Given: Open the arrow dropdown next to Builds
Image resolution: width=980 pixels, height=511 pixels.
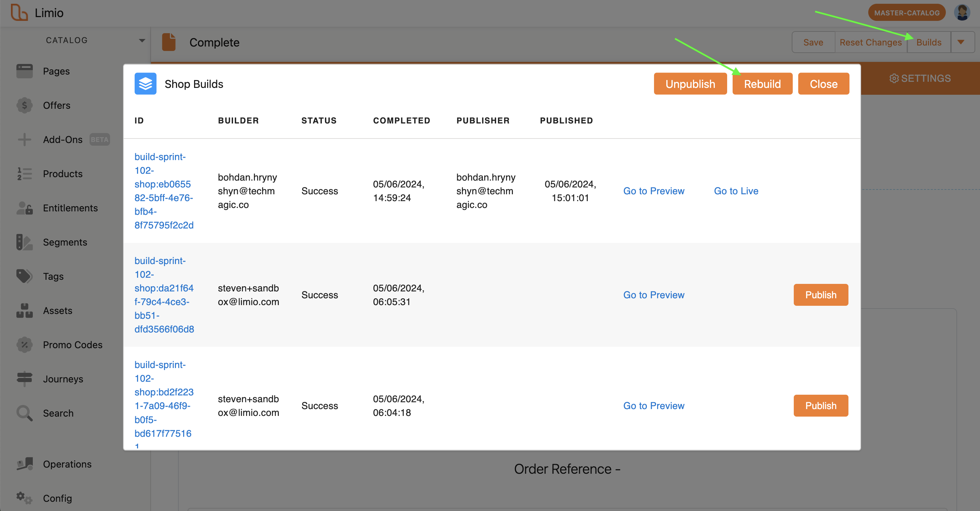Looking at the screenshot, I should [x=961, y=42].
